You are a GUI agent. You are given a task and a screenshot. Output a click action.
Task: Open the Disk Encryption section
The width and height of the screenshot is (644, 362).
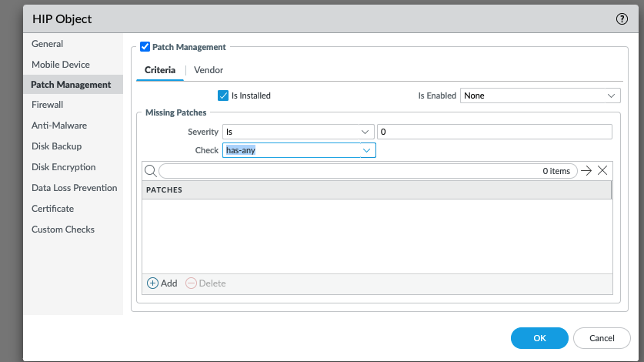(64, 167)
